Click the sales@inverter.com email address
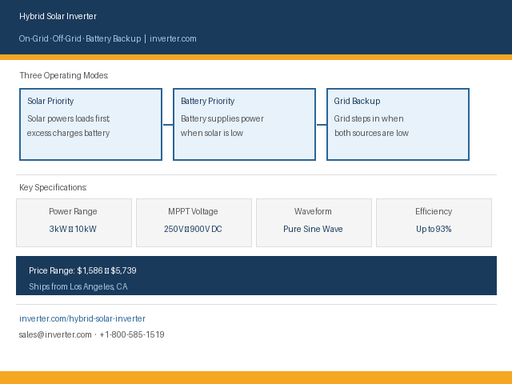This screenshot has height=384, width=512. click(55, 335)
